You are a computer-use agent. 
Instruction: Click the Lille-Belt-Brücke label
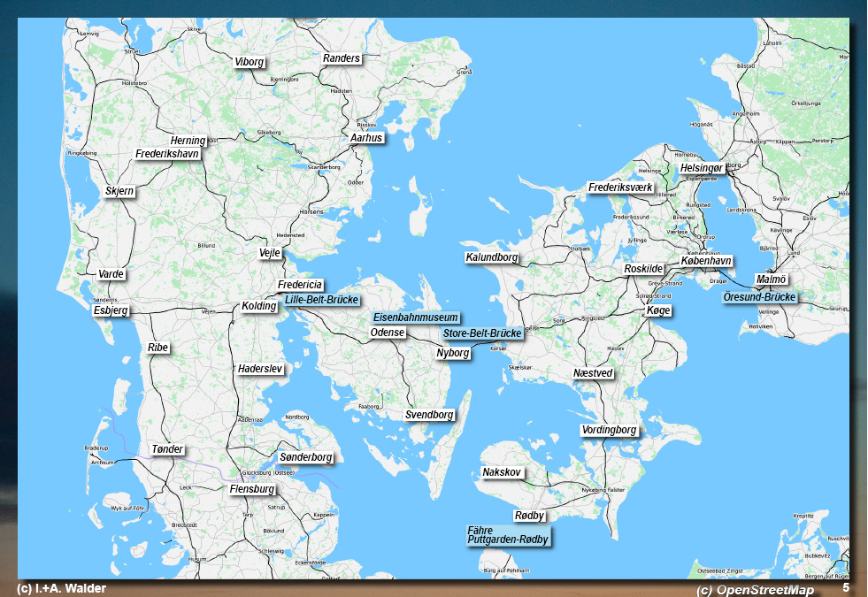point(321,300)
